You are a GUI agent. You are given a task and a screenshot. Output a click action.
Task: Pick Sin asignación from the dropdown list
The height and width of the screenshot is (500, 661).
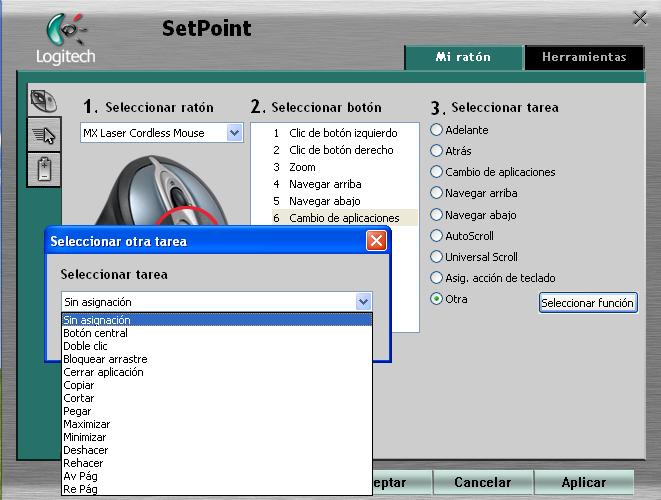(x=217, y=320)
